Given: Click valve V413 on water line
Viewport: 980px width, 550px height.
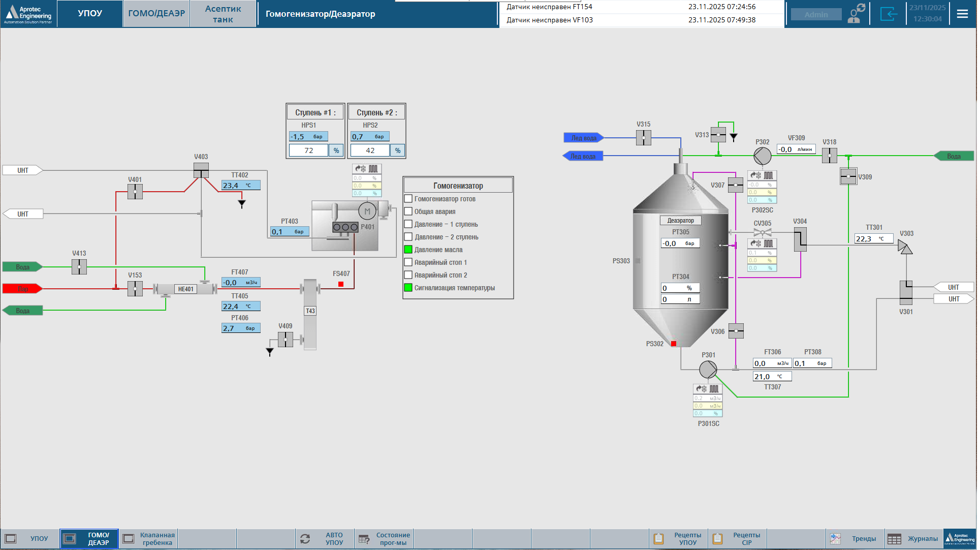Looking at the screenshot, I should 79,267.
